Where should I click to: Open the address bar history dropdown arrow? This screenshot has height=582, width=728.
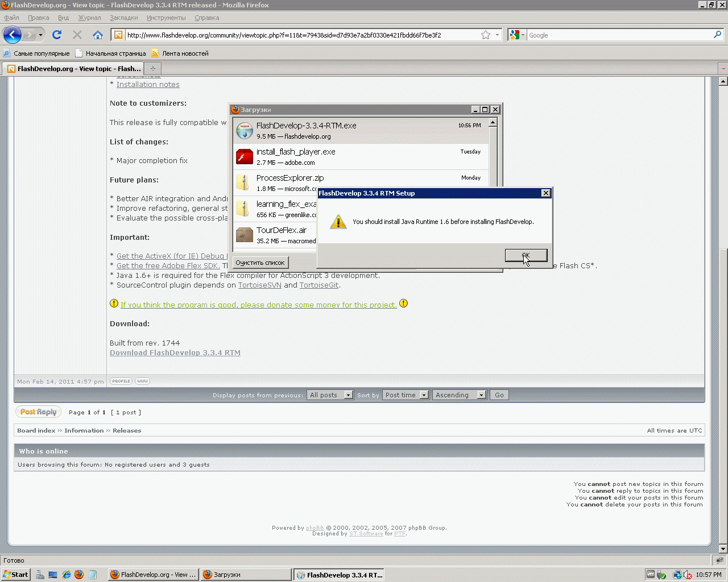(497, 35)
